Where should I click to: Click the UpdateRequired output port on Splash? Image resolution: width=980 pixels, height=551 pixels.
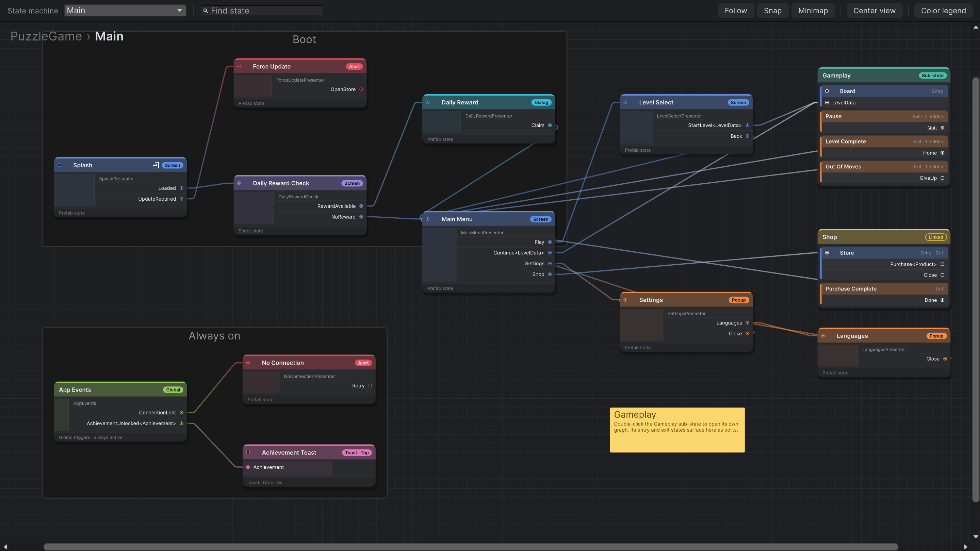pos(181,199)
